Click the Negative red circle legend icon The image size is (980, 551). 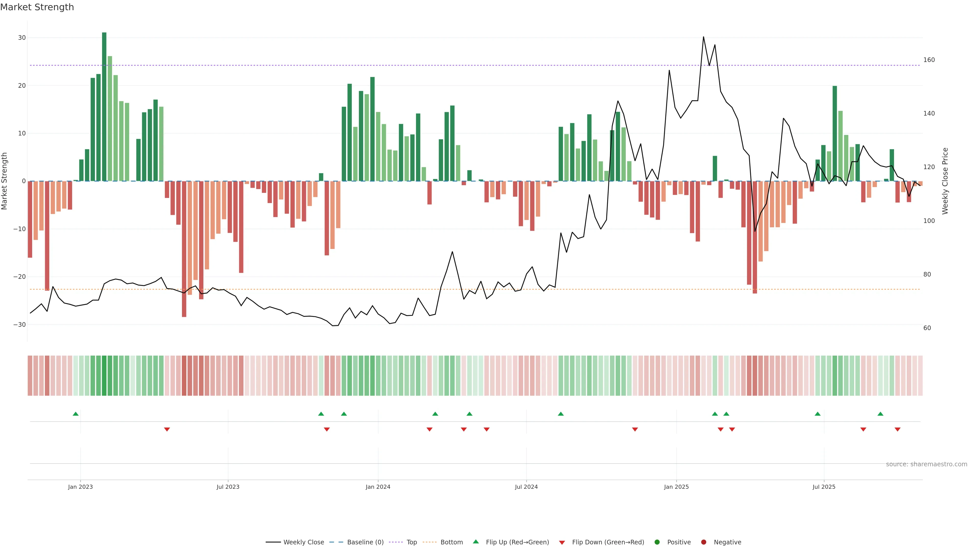coord(703,542)
